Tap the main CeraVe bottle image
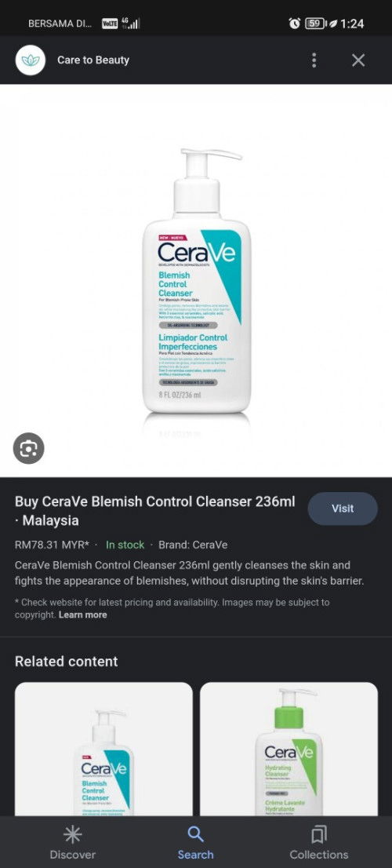The width and height of the screenshot is (392, 868). 196,281
